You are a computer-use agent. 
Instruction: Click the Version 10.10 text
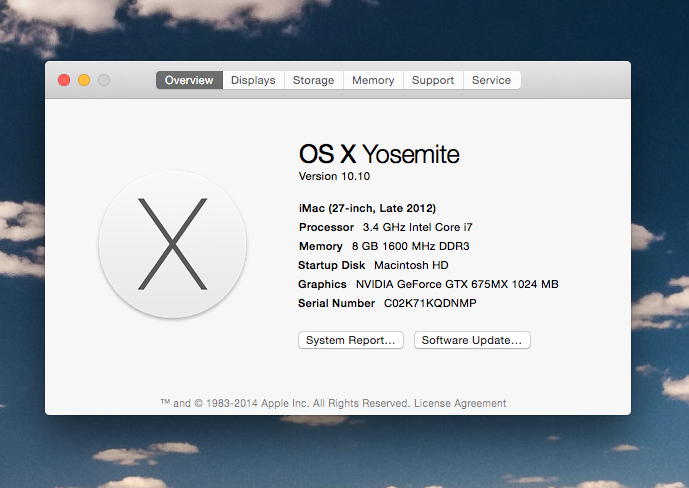[334, 176]
